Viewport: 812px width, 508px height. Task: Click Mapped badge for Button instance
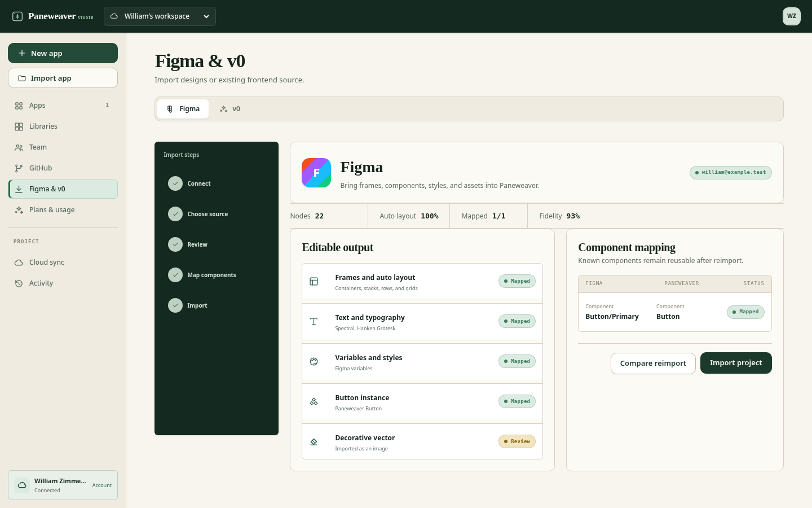tap(517, 401)
